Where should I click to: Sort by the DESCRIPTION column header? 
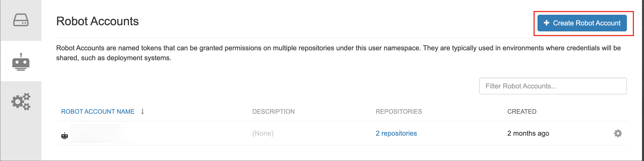click(273, 112)
